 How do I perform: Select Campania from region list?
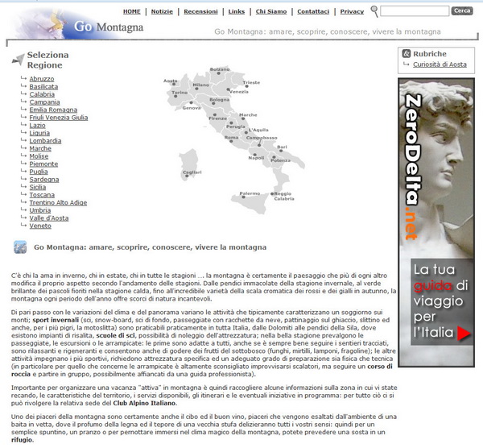coord(44,102)
